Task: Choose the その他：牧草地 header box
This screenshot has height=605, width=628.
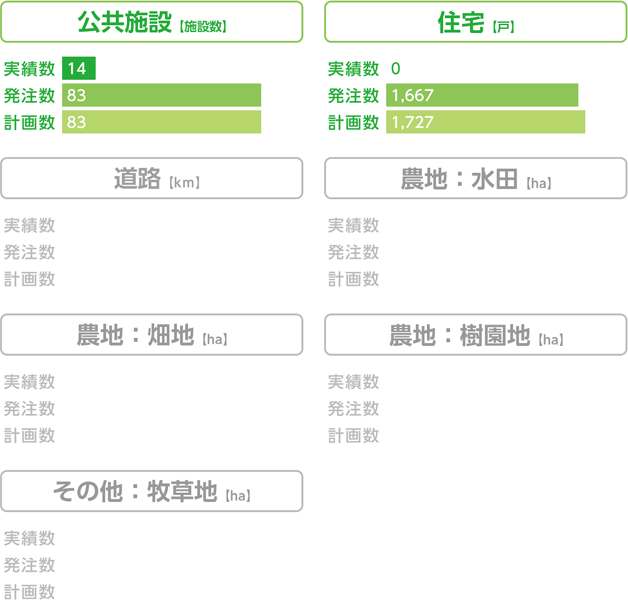Action: tap(152, 491)
